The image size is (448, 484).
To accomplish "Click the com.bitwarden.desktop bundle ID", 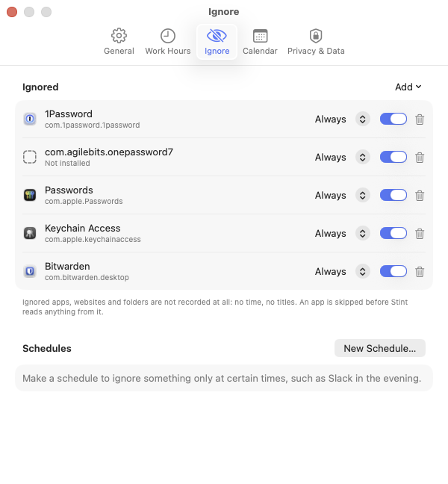I will (87, 277).
